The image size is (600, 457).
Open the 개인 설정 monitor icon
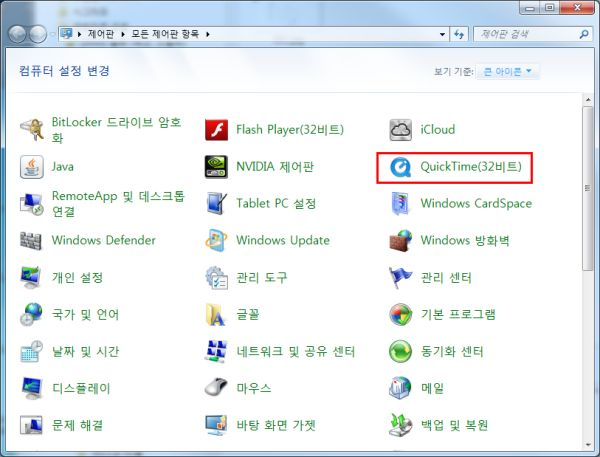[x=31, y=277]
